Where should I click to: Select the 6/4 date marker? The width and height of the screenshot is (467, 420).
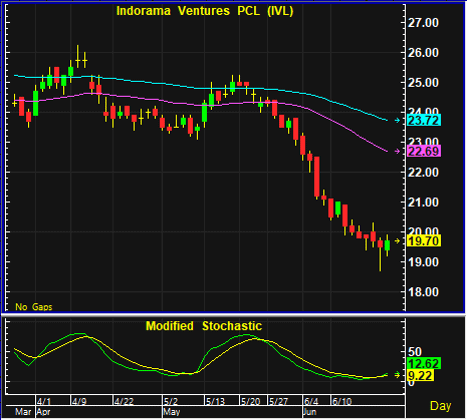[311, 401]
